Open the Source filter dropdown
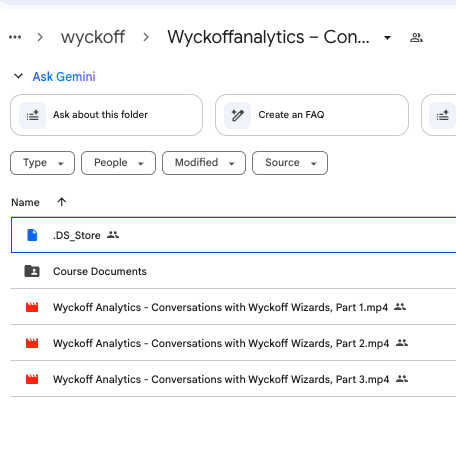456x458 pixels. click(x=290, y=163)
